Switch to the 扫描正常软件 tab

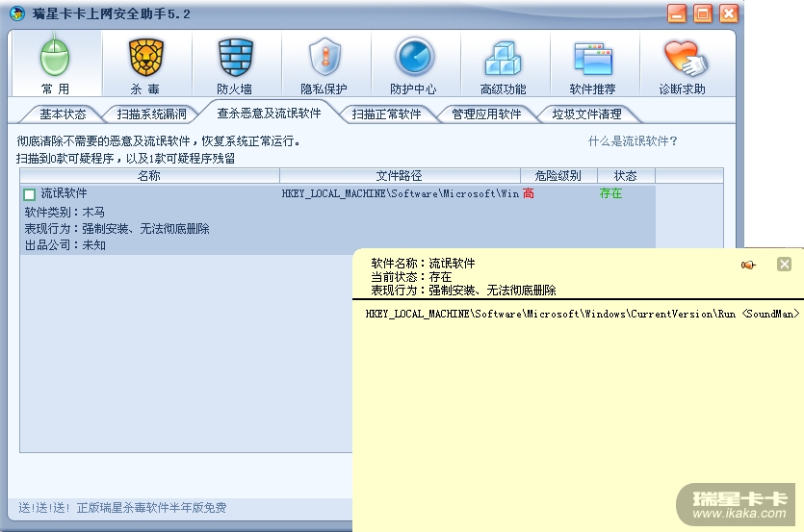tap(387, 114)
